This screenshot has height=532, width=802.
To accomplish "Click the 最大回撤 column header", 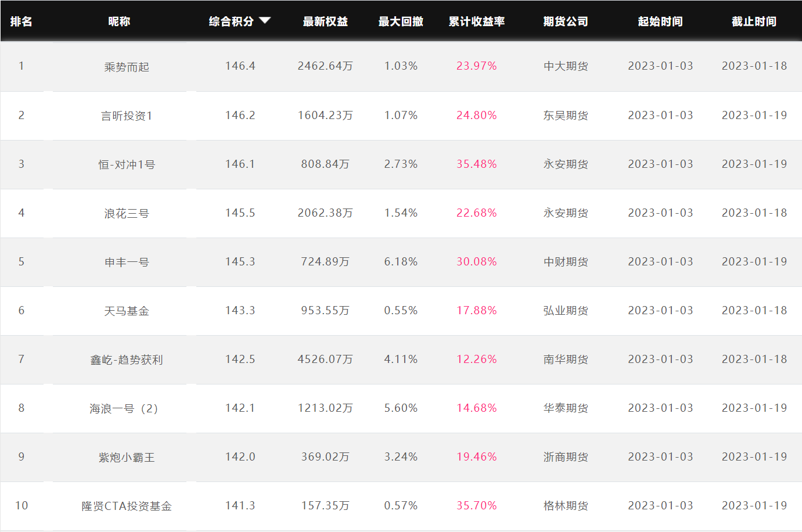I will pos(401,21).
